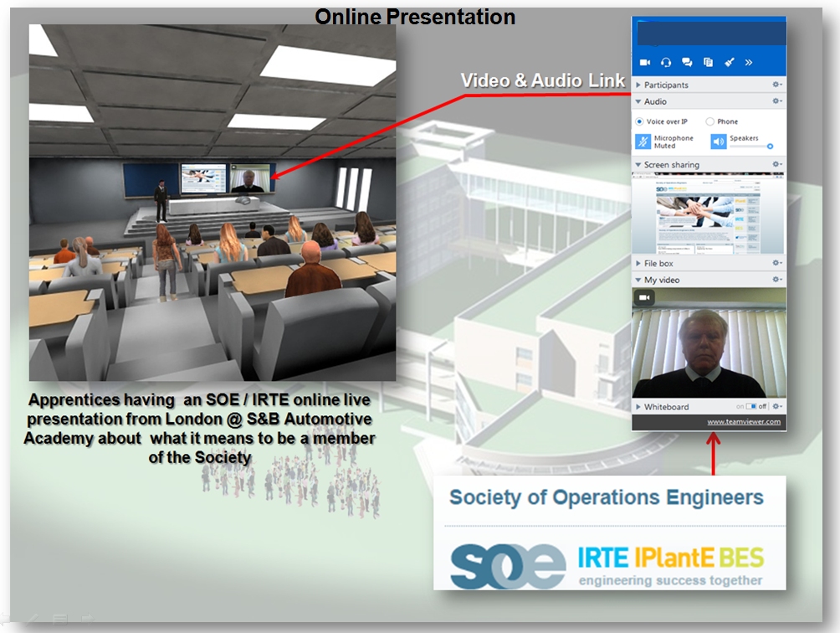Click the file box documents toolbar icon

708,63
